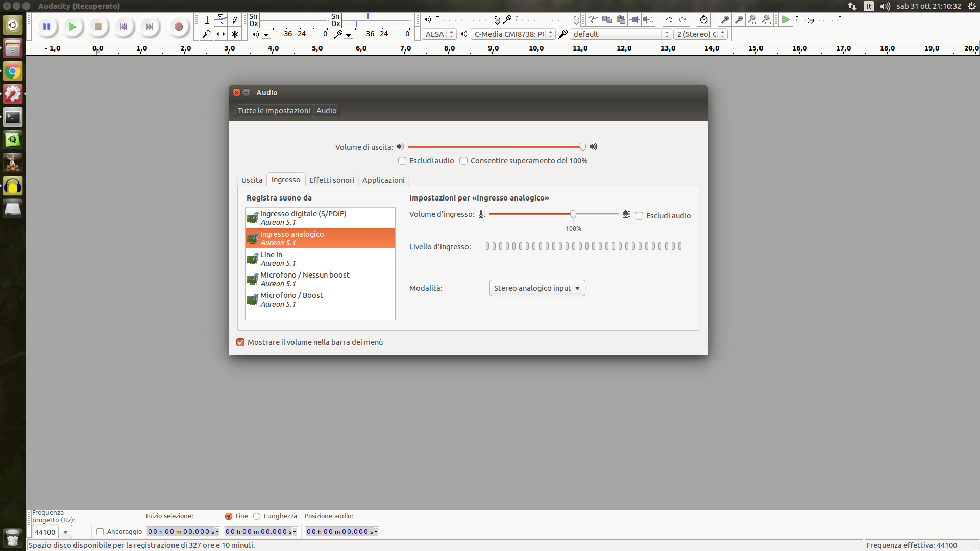Open the ALSA audio host dropdown

coord(439,34)
